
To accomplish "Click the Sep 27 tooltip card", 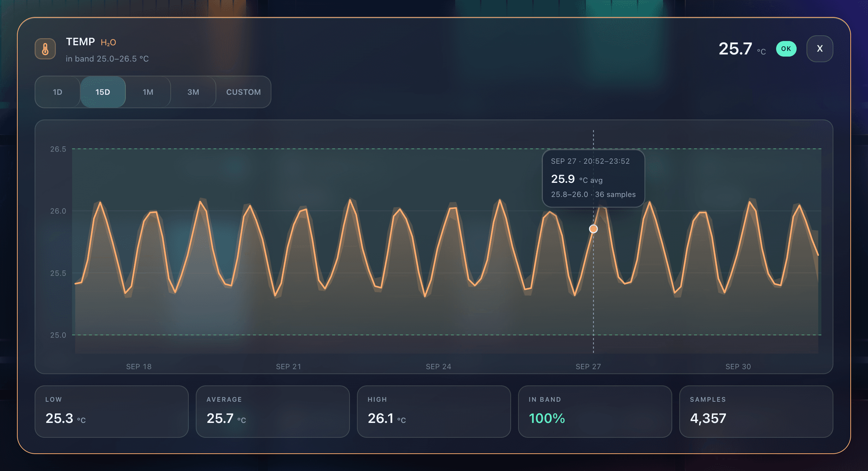I will point(593,179).
